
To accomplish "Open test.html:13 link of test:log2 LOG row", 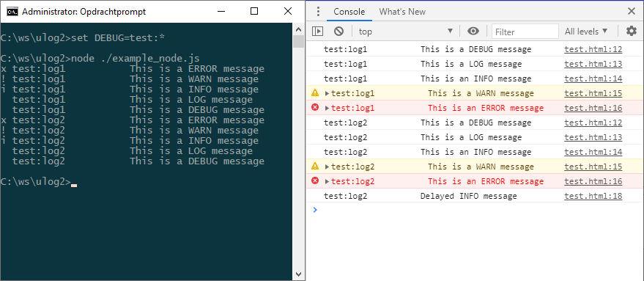I will (x=593, y=137).
